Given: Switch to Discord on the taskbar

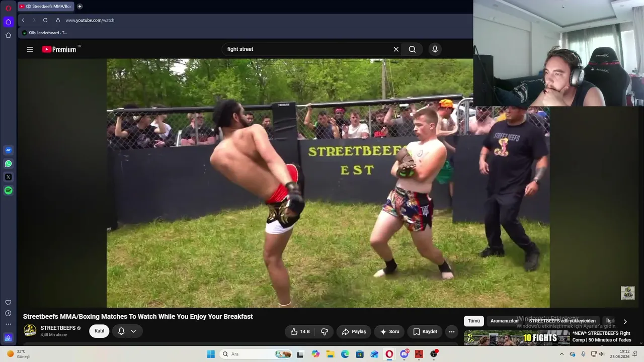Looking at the screenshot, I should (x=405, y=354).
